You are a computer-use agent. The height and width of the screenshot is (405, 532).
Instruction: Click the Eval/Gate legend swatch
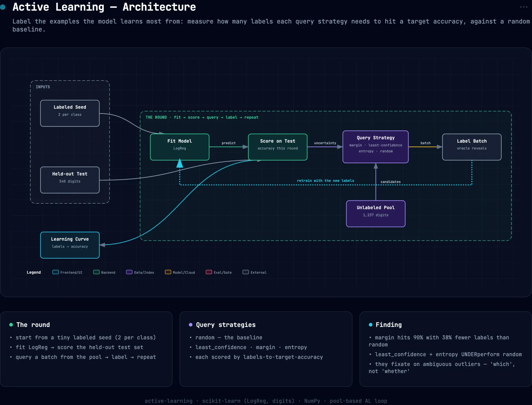[x=209, y=272]
